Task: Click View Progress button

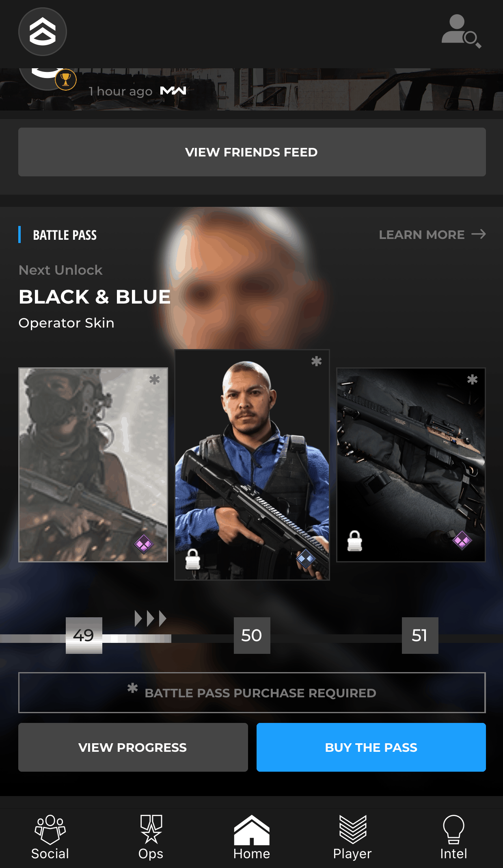Action: point(133,747)
